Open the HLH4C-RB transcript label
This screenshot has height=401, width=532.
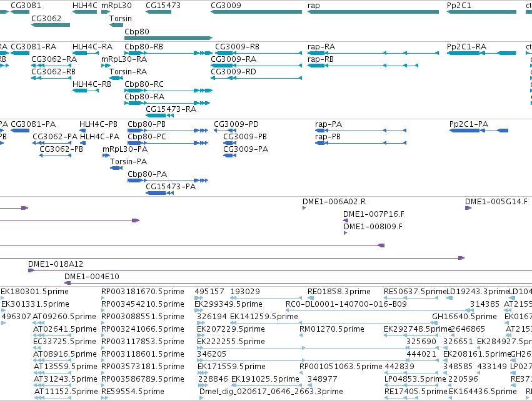click(x=92, y=84)
